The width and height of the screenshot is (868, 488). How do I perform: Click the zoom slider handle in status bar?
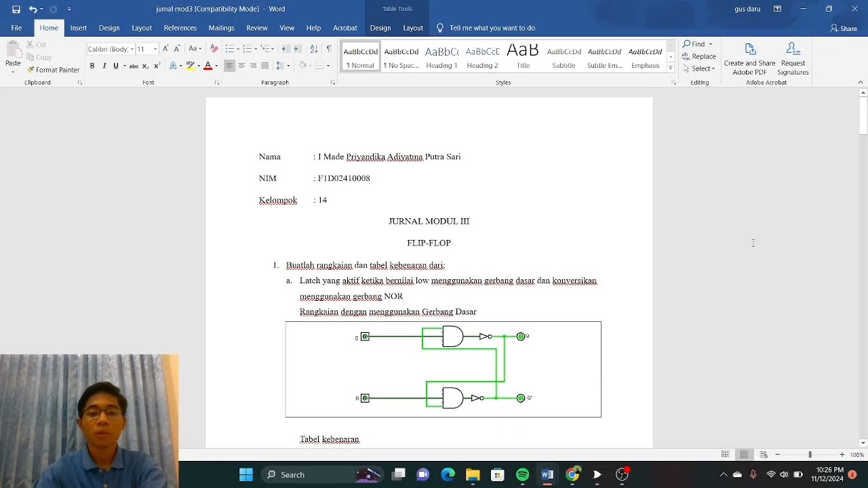810,455
